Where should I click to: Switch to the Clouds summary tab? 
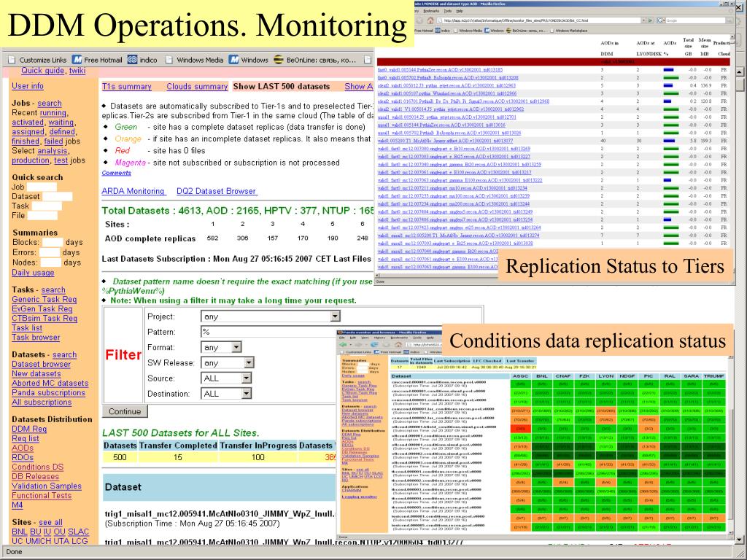pyautogui.click(x=197, y=86)
